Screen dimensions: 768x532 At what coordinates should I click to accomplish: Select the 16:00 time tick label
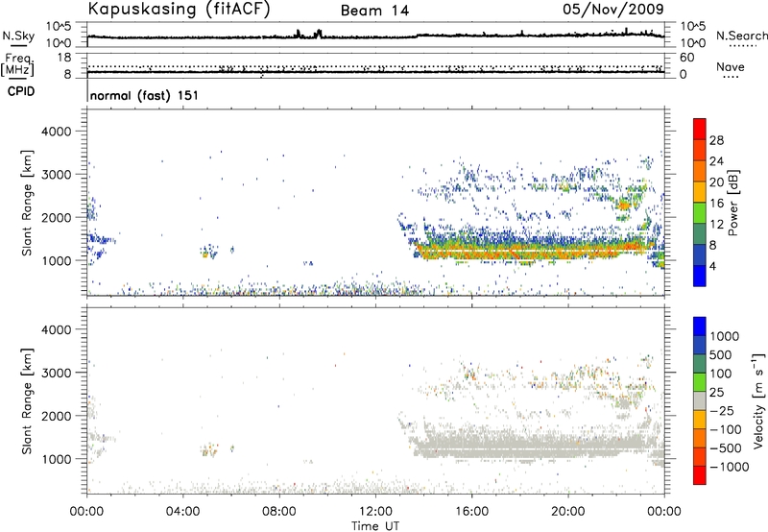[471, 512]
